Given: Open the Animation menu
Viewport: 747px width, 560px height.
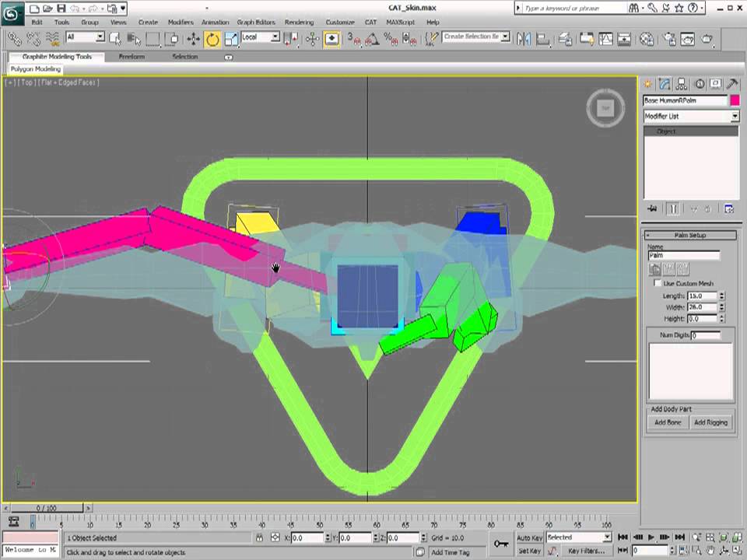Looking at the screenshot, I should 215,22.
